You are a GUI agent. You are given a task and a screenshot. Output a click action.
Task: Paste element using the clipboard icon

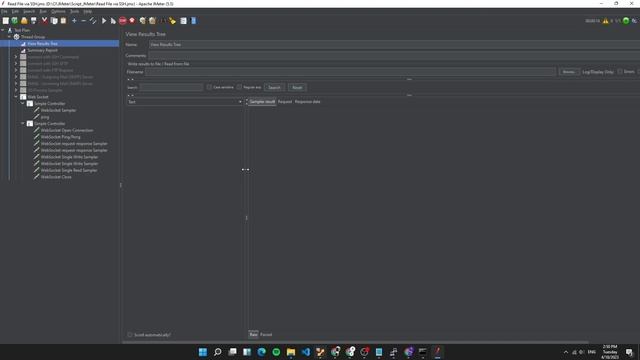(63, 21)
